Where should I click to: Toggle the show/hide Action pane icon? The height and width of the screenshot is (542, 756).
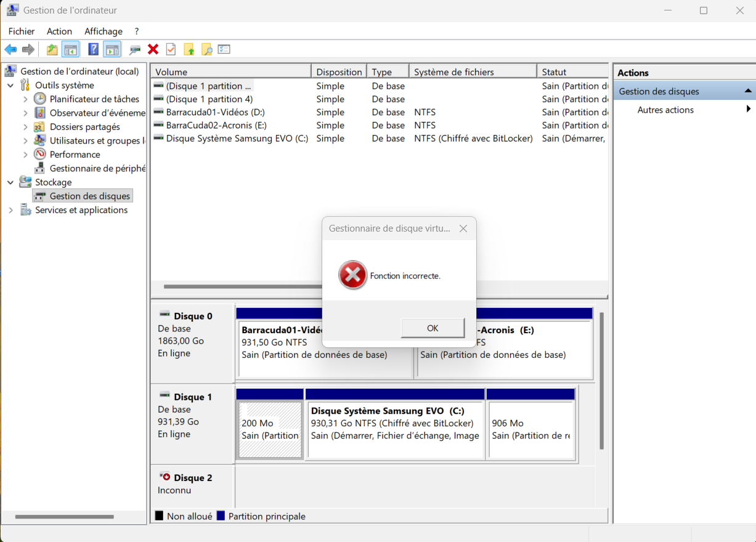click(112, 49)
